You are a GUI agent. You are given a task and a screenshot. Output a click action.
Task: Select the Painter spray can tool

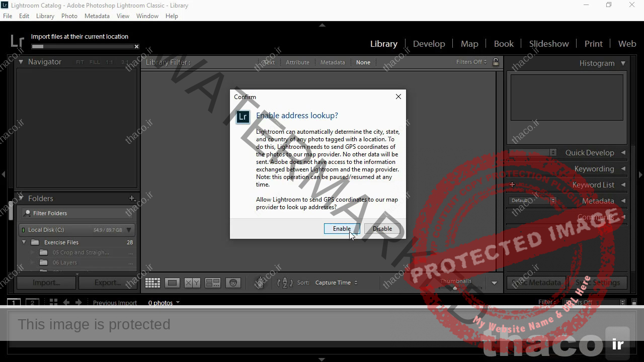coord(260,283)
